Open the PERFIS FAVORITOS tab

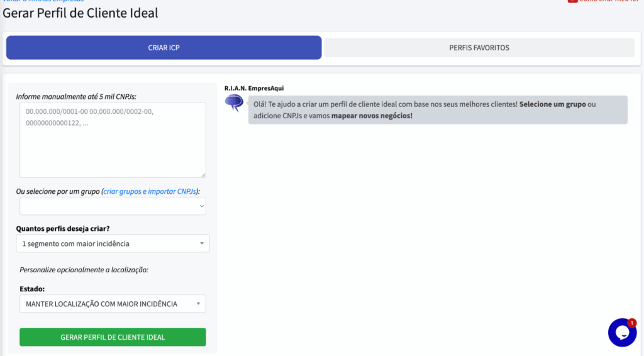click(479, 48)
